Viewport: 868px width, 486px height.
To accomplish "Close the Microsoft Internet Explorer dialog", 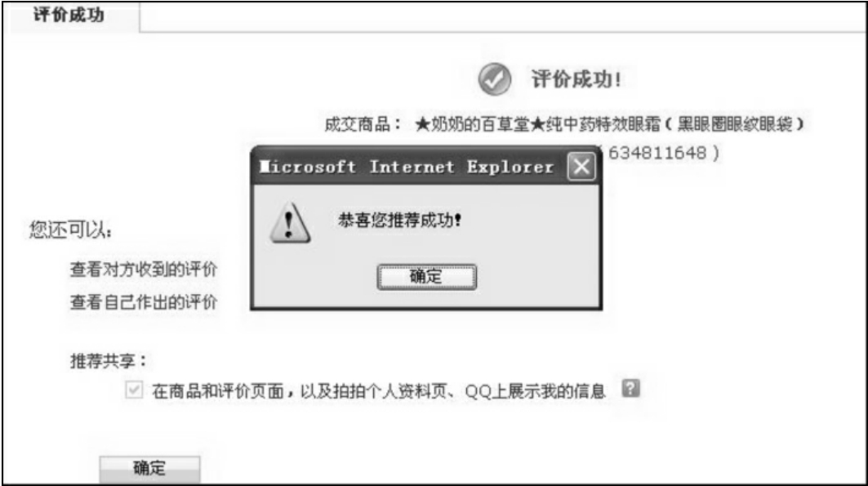I will (581, 166).
